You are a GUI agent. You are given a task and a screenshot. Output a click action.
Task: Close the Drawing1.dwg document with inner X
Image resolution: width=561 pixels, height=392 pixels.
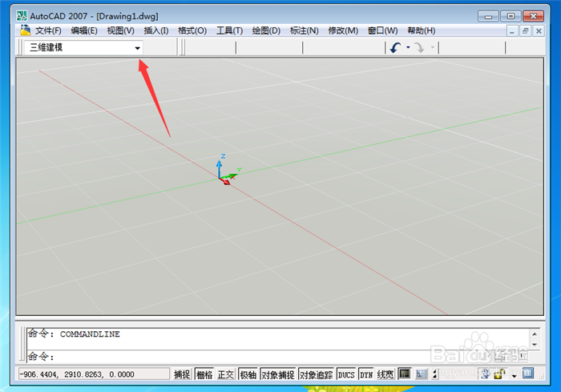[539, 31]
